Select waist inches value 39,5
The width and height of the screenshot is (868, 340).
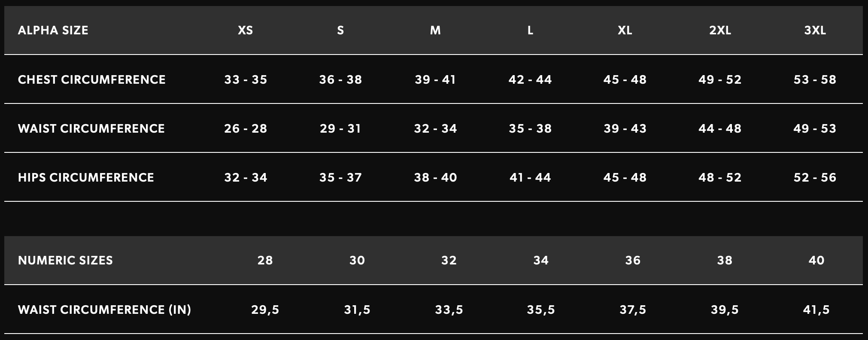pyautogui.click(x=725, y=310)
